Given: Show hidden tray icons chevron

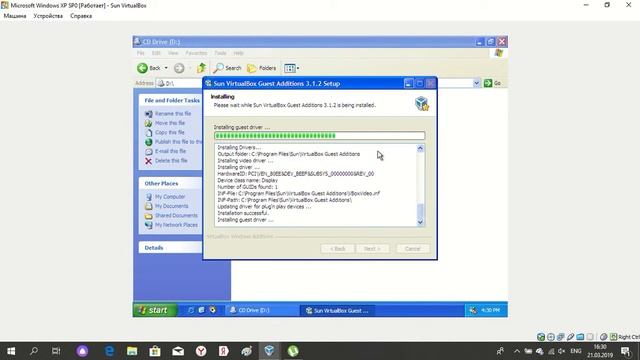Looking at the screenshot, I should [517, 351].
